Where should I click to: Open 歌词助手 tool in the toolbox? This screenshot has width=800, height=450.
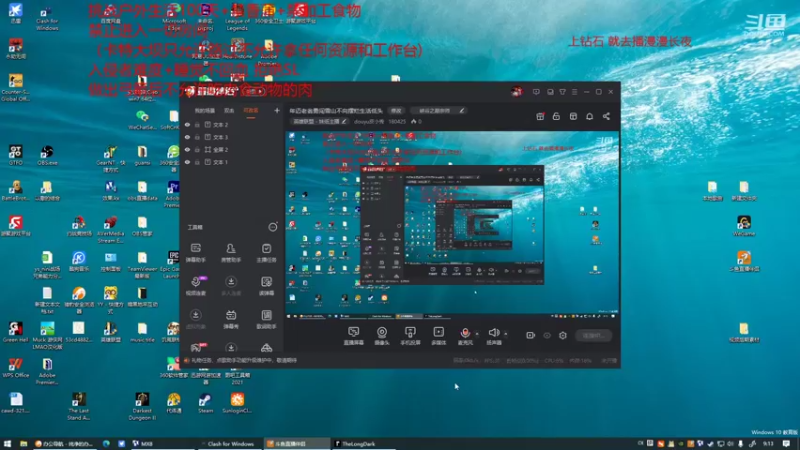[x=266, y=319]
